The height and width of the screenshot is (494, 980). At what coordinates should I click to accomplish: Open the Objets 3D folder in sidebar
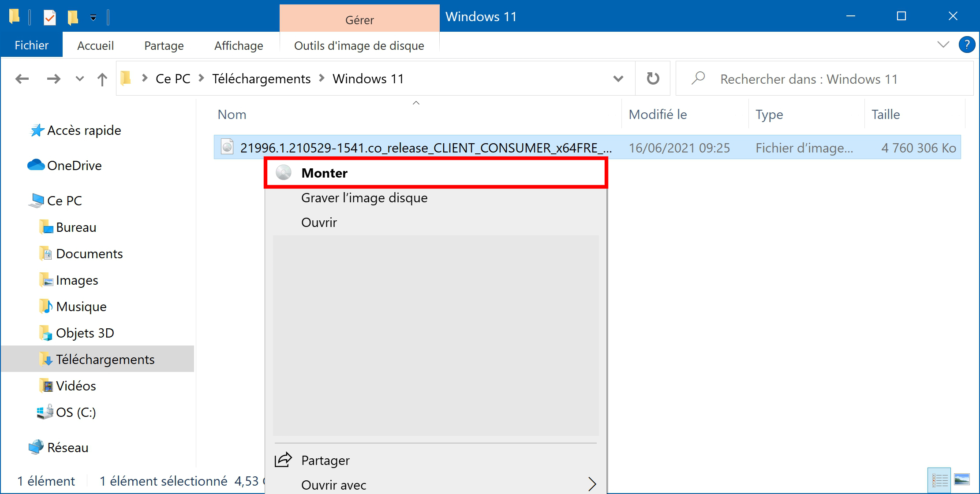[85, 333]
